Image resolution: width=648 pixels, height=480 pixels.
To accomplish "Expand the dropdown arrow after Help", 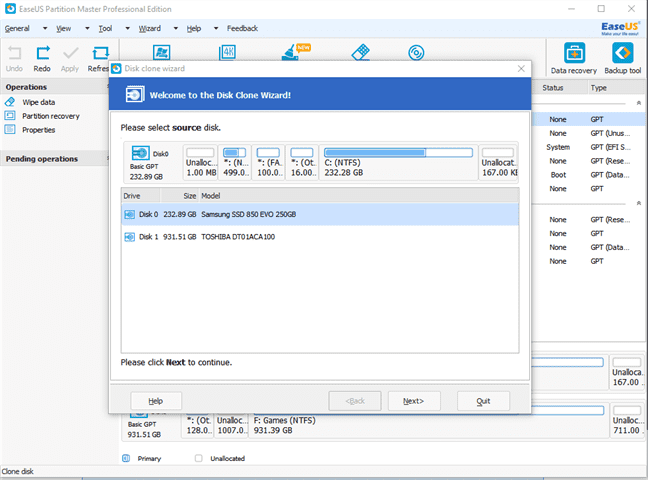I will tap(216, 29).
